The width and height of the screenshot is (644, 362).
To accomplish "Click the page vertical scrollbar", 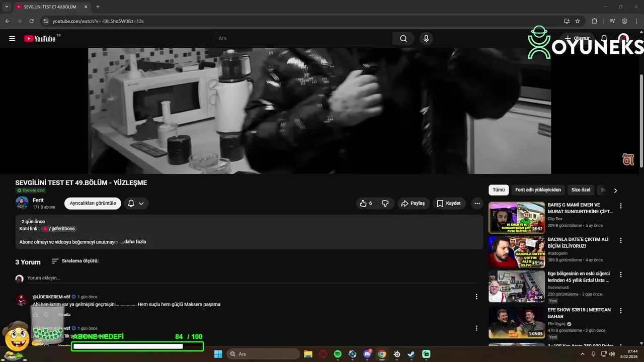I will [641, 121].
